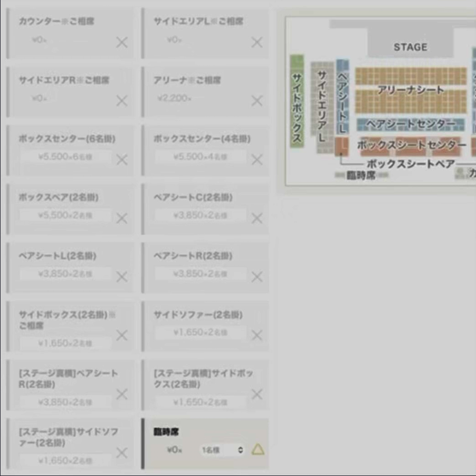Screen dimensions: 476x476
Task: Click the アリーナシート area on seat map
Action: click(x=411, y=90)
